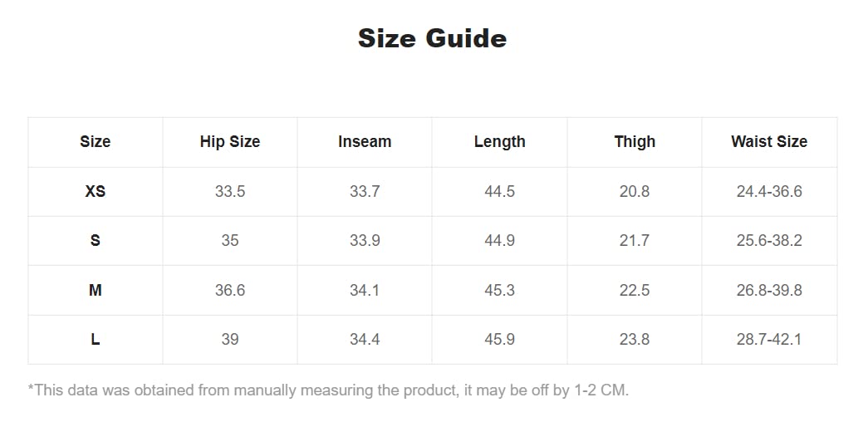This screenshot has width=868, height=427.
Task: Click the Hip Size column header
Action: point(230,142)
